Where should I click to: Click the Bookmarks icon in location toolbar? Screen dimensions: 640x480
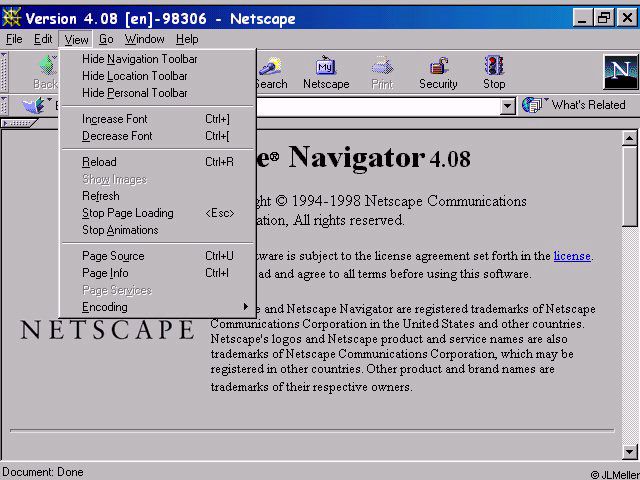34,105
